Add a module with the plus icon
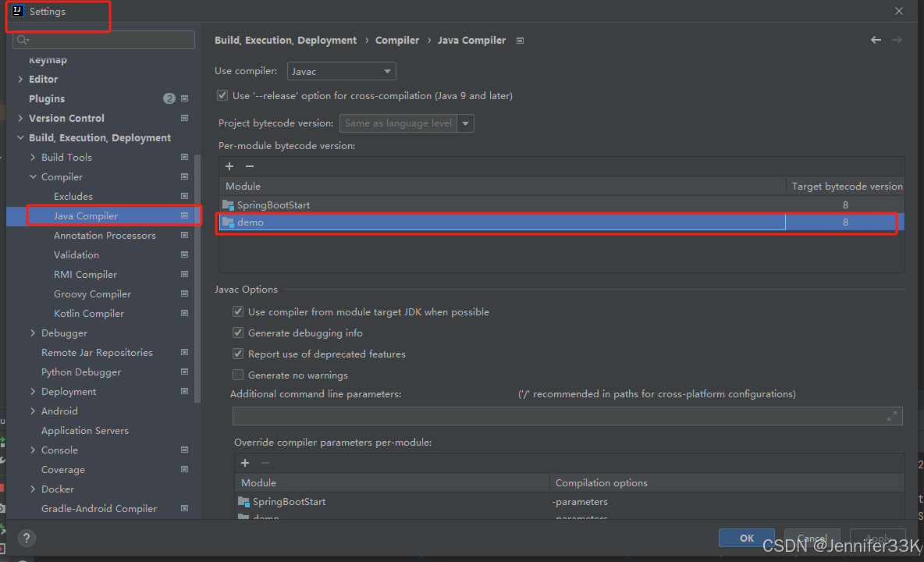 pos(229,165)
